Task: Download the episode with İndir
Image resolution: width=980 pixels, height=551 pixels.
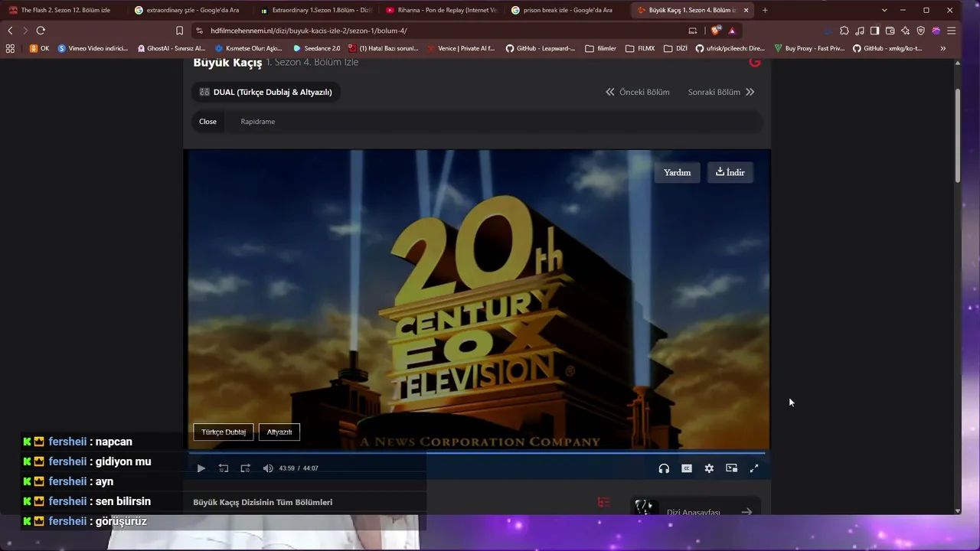Action: point(730,172)
